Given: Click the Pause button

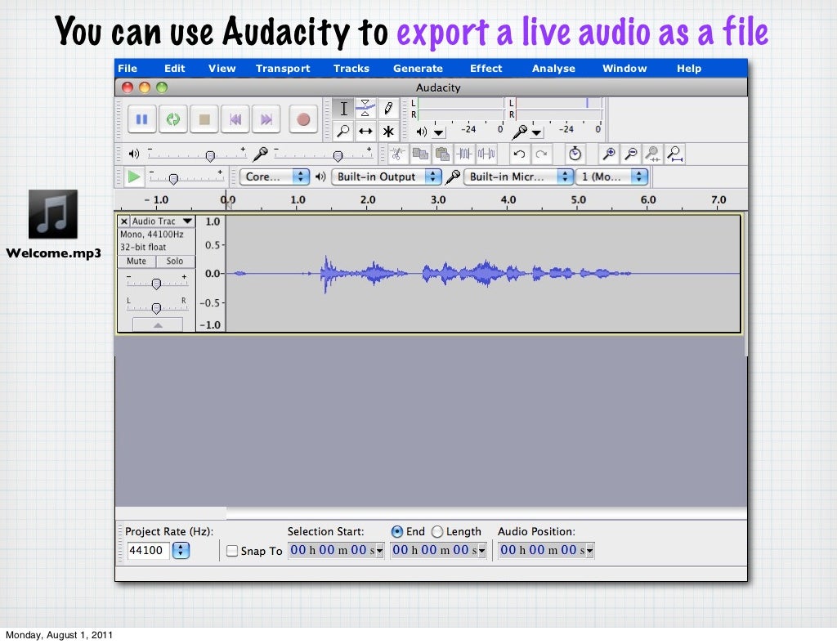Looking at the screenshot, I should pyautogui.click(x=141, y=119).
